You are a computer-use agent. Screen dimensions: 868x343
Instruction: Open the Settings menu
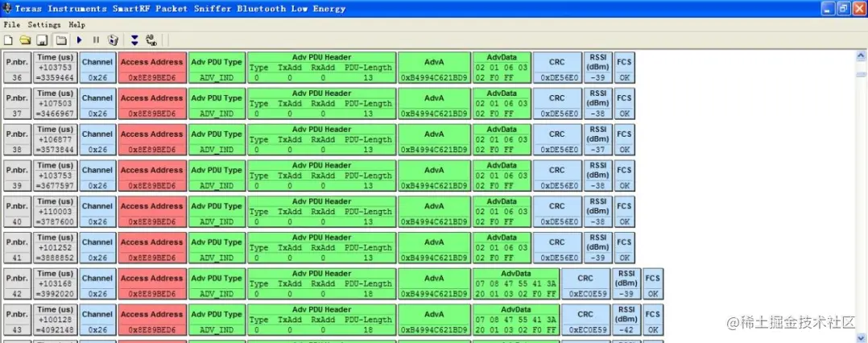44,25
